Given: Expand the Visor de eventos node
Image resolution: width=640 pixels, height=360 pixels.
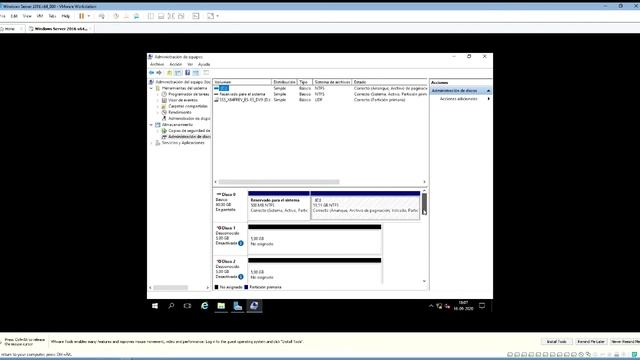Looking at the screenshot, I should tap(158, 100).
